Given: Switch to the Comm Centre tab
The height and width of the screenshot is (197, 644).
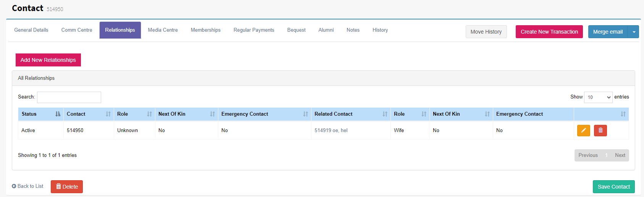Looking at the screenshot, I should 77,30.
